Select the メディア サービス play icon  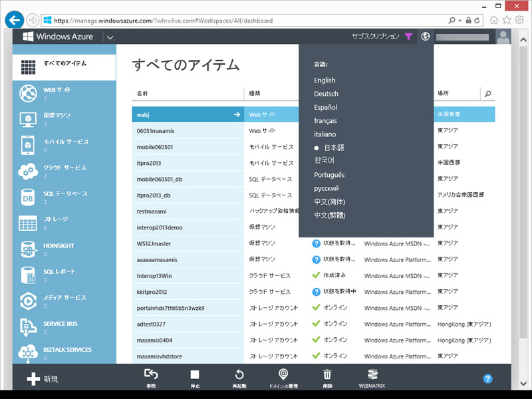pyautogui.click(x=28, y=301)
